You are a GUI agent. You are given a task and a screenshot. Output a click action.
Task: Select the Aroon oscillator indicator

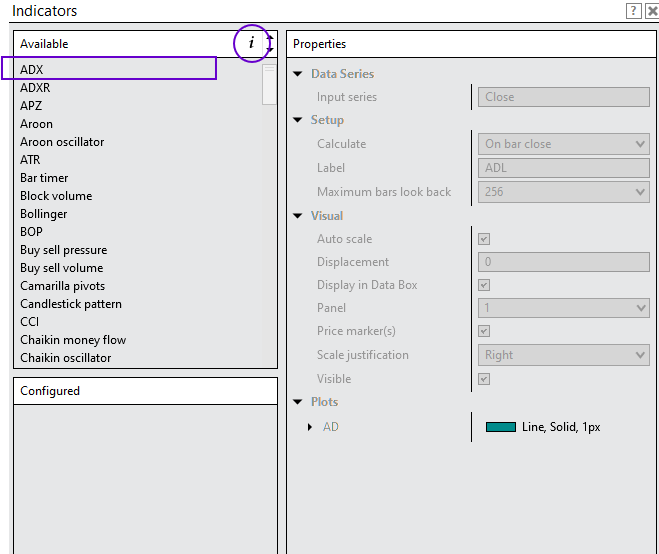pyautogui.click(x=62, y=142)
